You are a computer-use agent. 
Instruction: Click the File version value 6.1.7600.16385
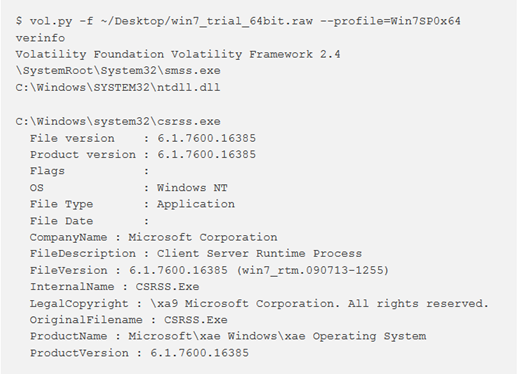207,138
